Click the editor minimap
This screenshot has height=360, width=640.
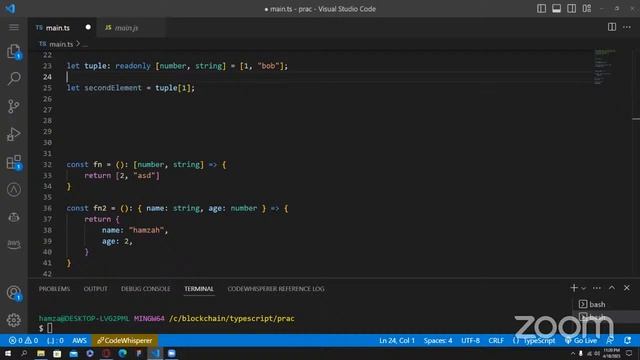[605, 67]
